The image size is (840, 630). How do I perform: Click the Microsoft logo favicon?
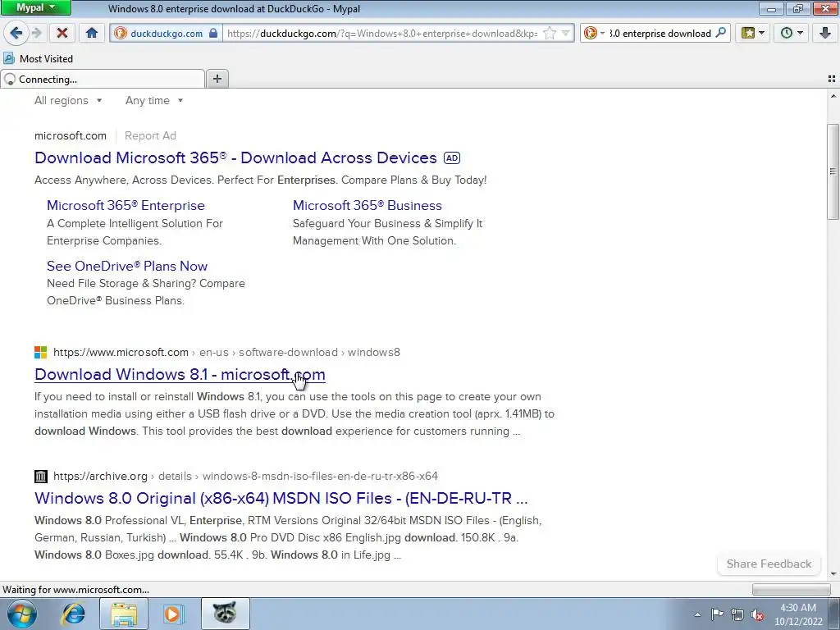point(41,353)
